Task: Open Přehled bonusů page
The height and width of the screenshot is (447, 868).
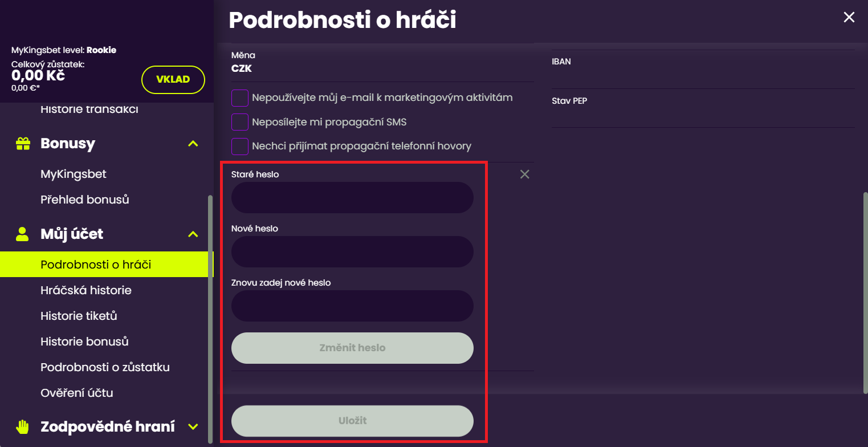Action: click(x=85, y=200)
